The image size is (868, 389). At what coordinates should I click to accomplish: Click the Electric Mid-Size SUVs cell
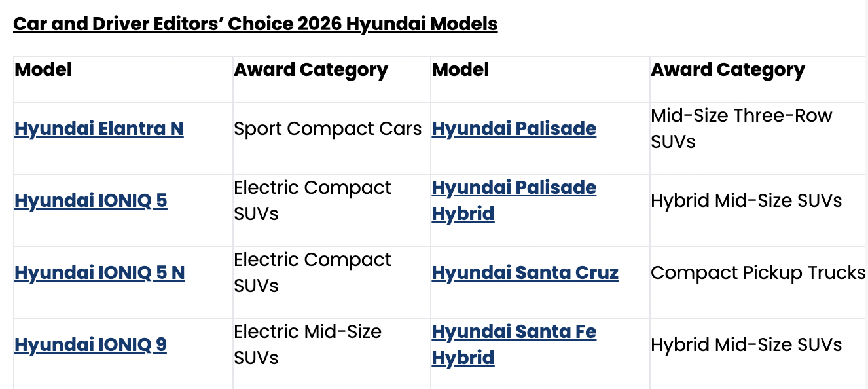(308, 344)
